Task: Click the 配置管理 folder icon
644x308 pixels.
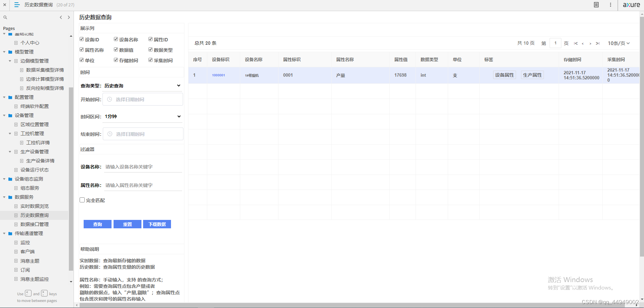Action: pyautogui.click(x=10, y=98)
